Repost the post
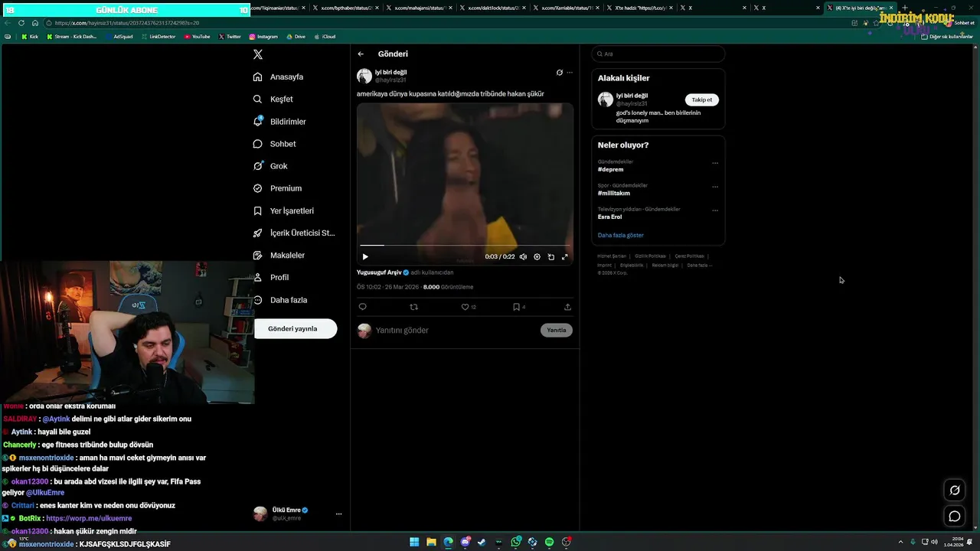 point(414,307)
